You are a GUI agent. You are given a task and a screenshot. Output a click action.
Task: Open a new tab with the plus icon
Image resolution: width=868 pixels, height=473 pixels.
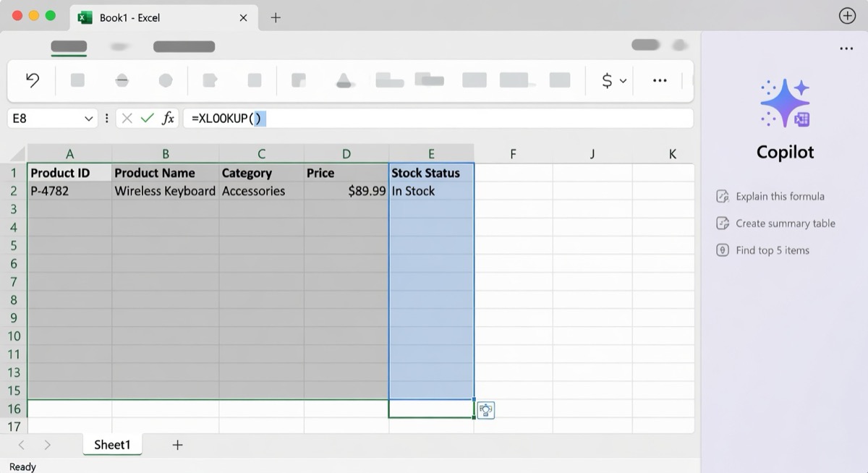pyautogui.click(x=276, y=17)
